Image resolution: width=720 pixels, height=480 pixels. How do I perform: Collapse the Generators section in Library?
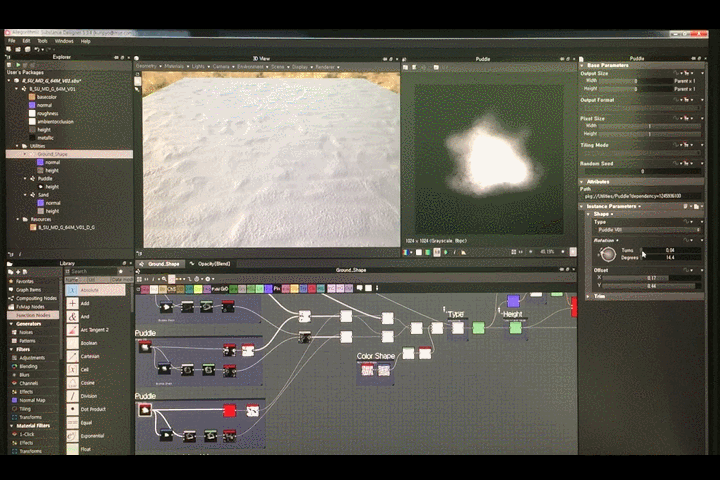point(11,324)
